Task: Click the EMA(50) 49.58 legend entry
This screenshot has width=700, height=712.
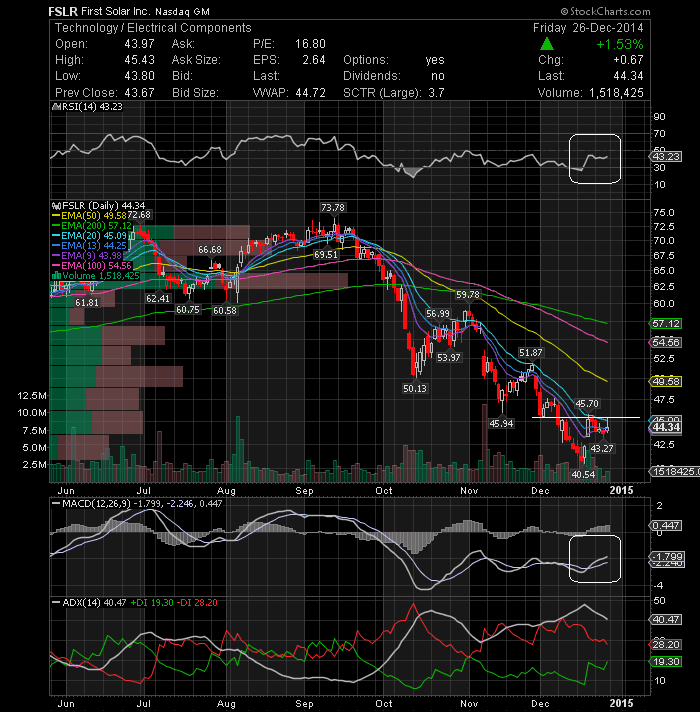Action: coord(94,216)
